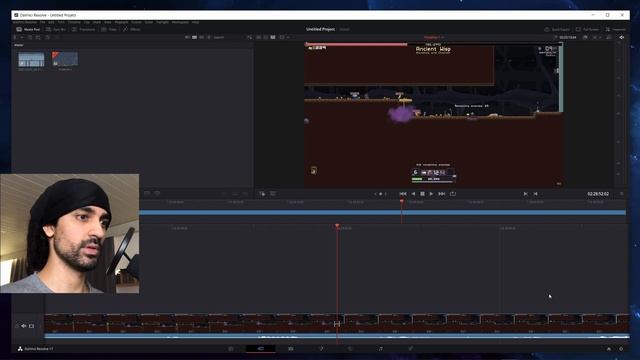The height and width of the screenshot is (360, 640).
Task: Select Timeline viewer mode
Action: tap(273, 37)
